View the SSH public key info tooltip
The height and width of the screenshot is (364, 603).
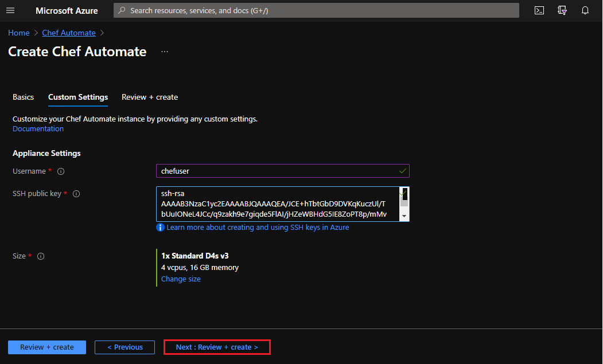point(76,193)
